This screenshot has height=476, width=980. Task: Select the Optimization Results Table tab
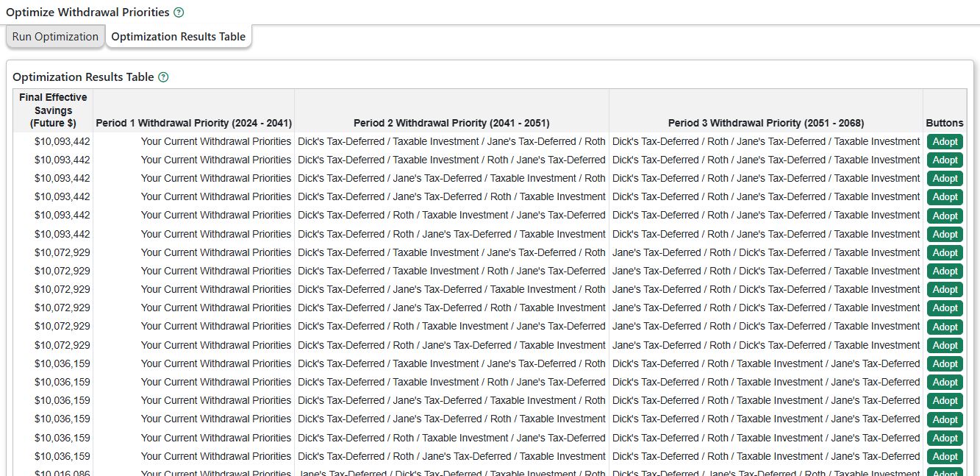click(178, 37)
